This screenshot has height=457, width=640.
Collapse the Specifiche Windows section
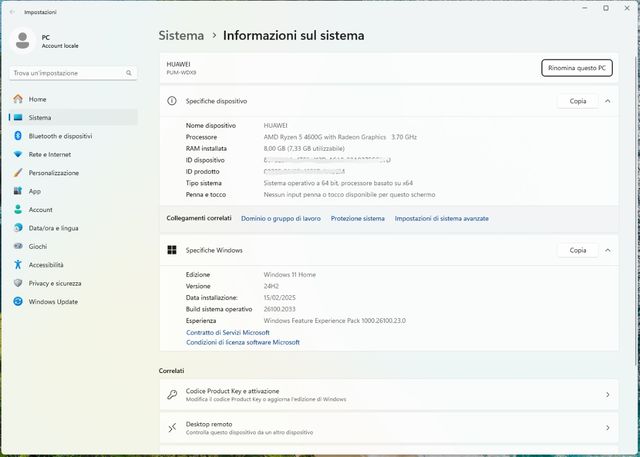pos(607,250)
